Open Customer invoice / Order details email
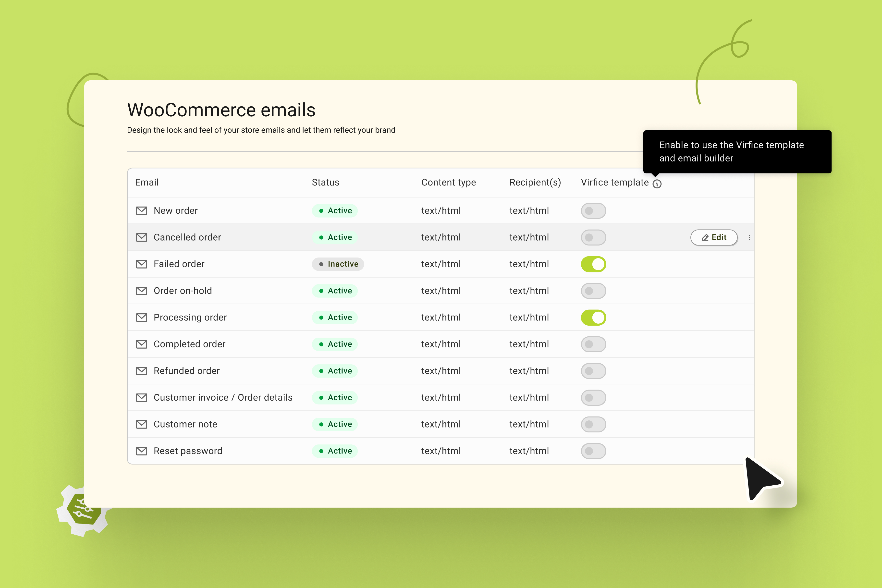The height and width of the screenshot is (588, 882). pyautogui.click(x=223, y=397)
